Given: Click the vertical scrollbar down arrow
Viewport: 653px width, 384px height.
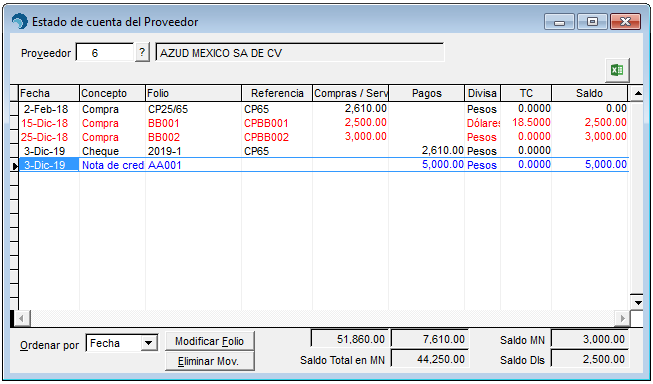Looking at the screenshot, I should click(637, 302).
